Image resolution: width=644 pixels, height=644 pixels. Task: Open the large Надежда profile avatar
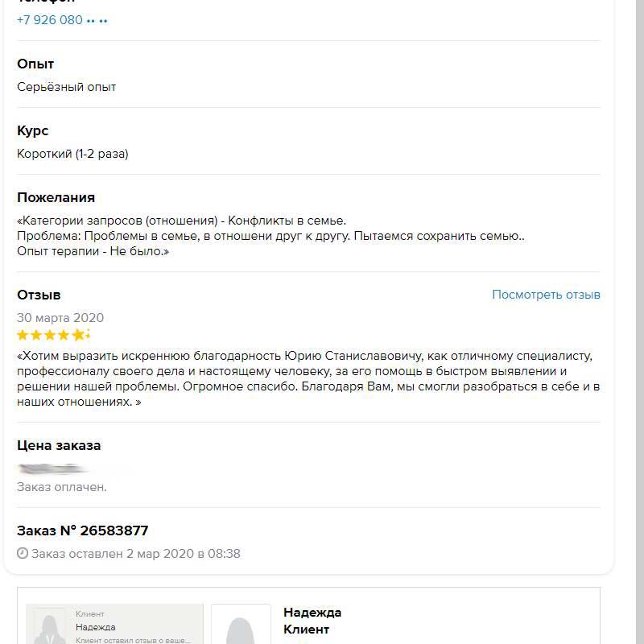tap(241, 626)
